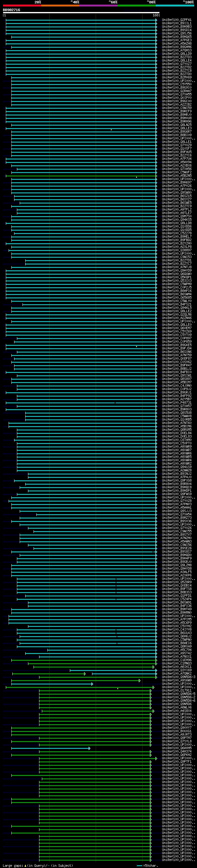The image size is (197, 868).
Task: Select the UniRef100_B9GKE5 label
Action: pyautogui.click(x=177, y=345)
